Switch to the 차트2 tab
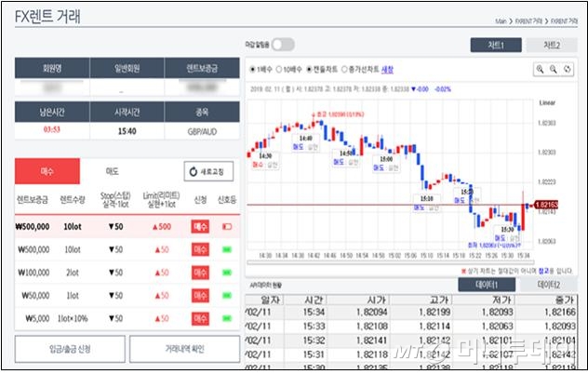The height and width of the screenshot is (374, 588). 552,45
